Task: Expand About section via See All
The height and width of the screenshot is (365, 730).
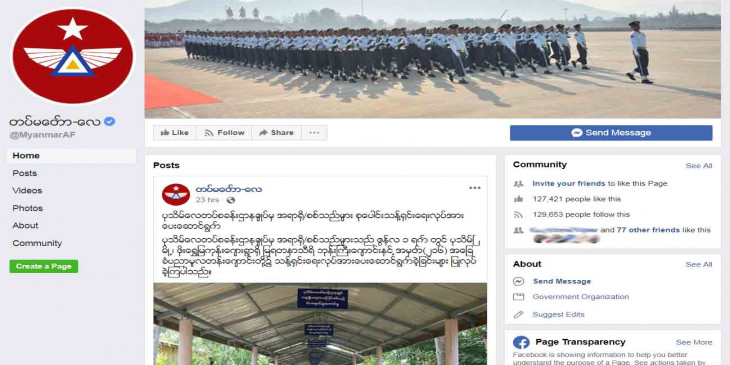Action: coord(699,264)
